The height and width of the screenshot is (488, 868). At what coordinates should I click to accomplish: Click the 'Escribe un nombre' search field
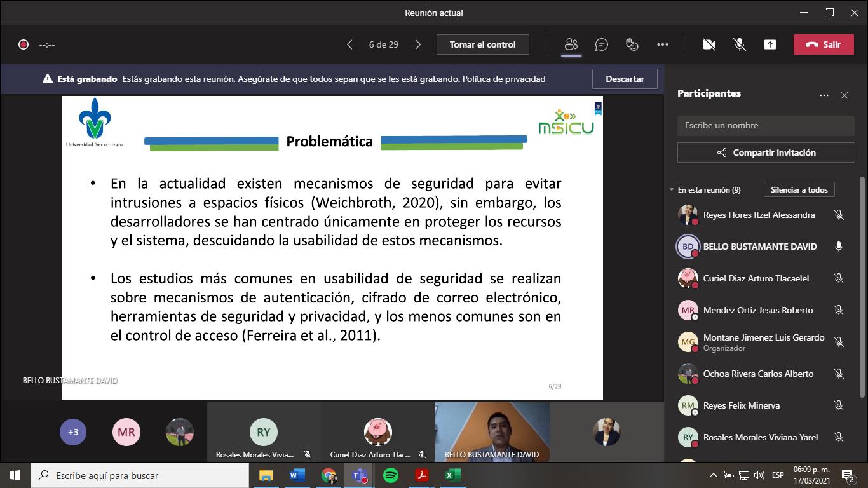click(766, 125)
